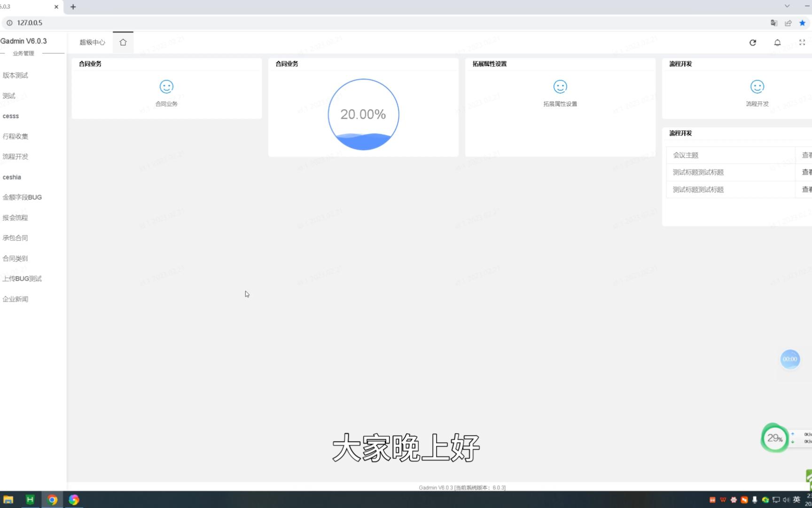Click 查看 link in 会议主题 row

[x=807, y=155]
